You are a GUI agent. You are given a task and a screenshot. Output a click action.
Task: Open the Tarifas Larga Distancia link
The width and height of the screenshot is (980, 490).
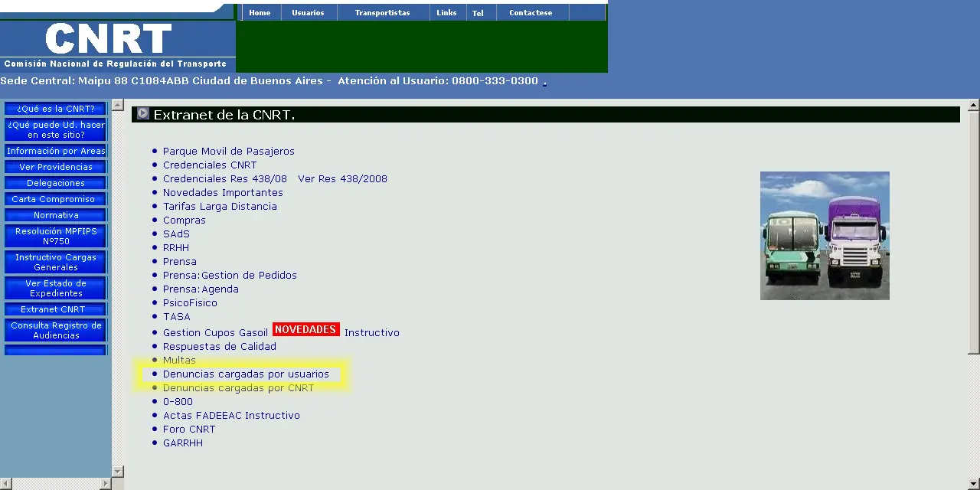pyautogui.click(x=220, y=207)
